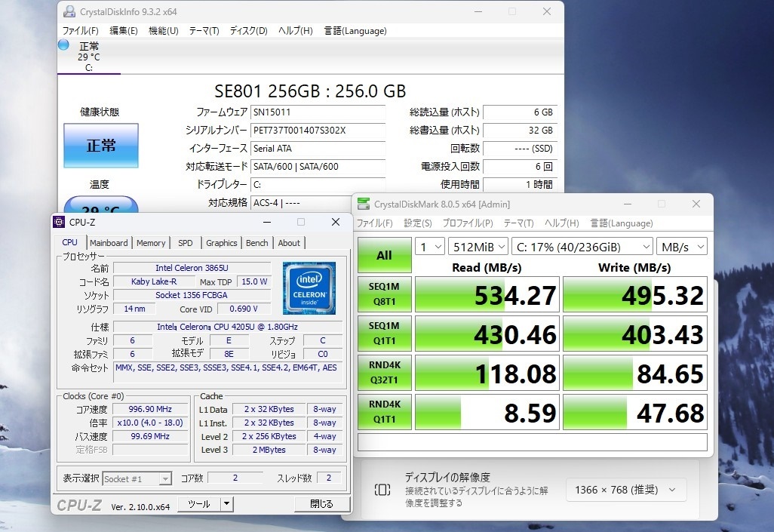Click the Intel Celeron 3865U name field
This screenshot has width=774, height=532.
(192, 268)
